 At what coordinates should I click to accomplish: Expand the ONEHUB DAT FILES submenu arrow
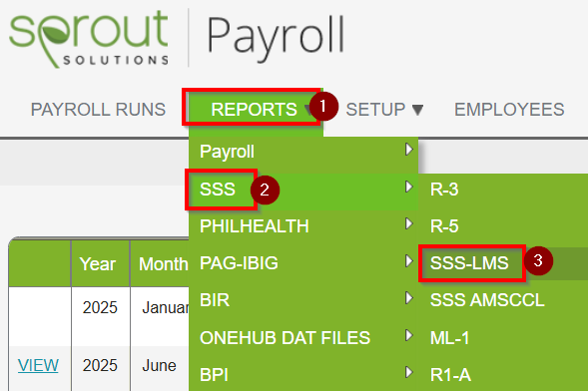408,335
